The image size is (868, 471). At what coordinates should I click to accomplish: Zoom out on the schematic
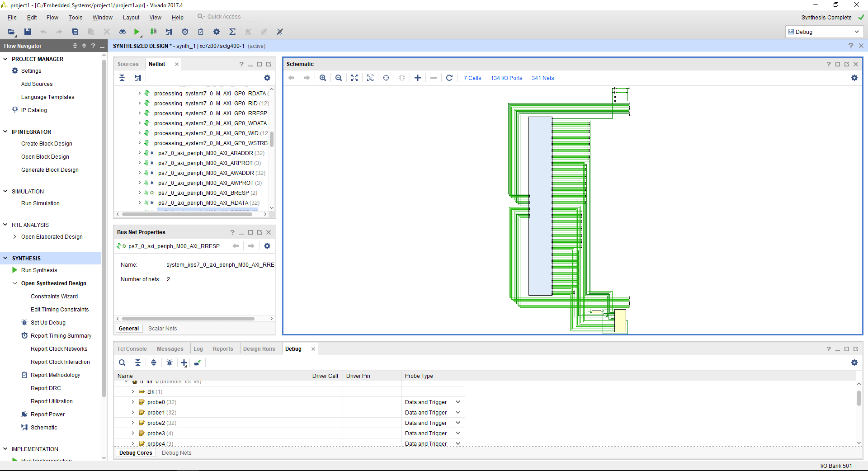point(339,78)
